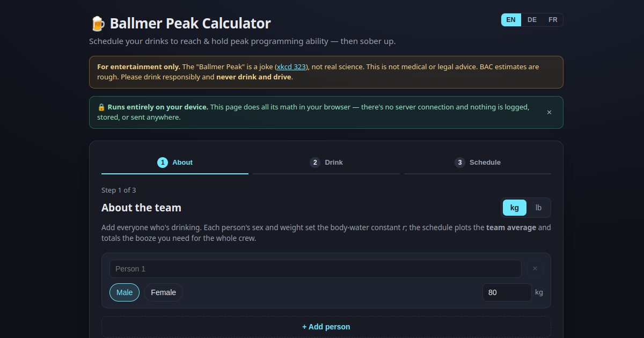644x338 pixels.
Task: Go to the Drink step tab
Action: point(326,163)
